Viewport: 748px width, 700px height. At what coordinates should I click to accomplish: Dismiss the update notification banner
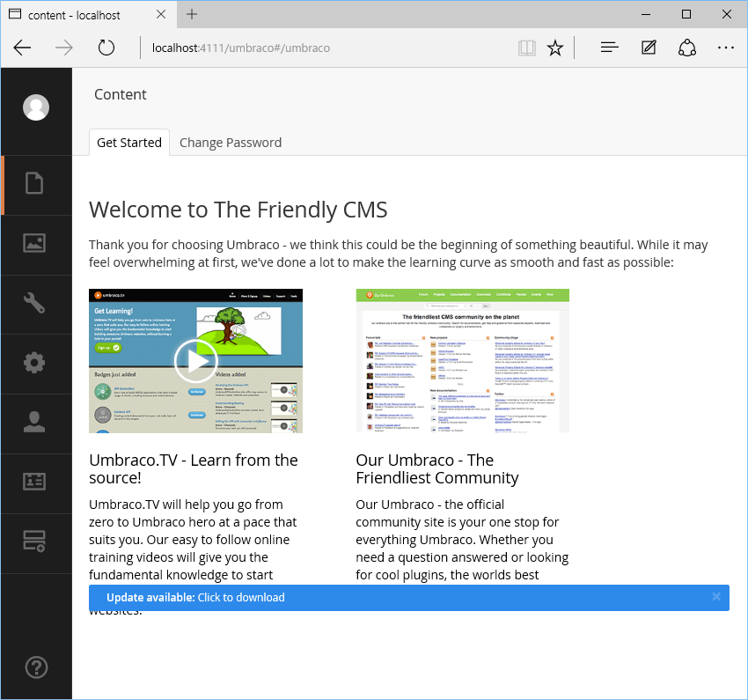(x=716, y=596)
